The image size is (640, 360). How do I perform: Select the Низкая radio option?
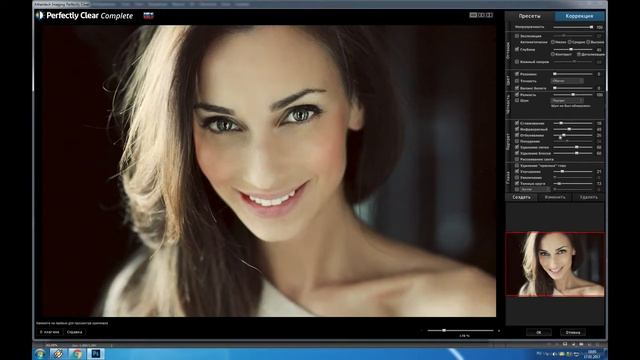(553, 42)
